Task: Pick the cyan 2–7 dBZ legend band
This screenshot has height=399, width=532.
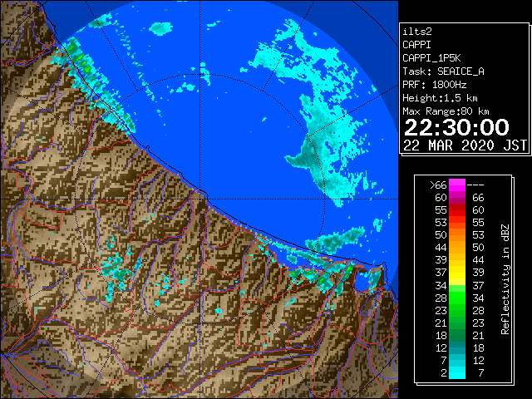Action: click(457, 372)
